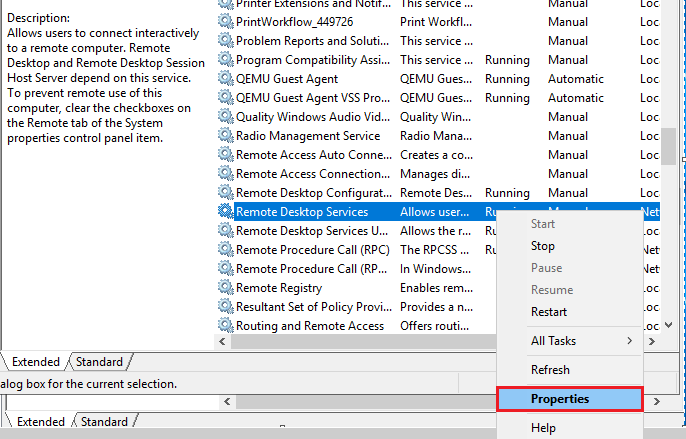The image size is (686, 439).
Task: Click the 'Creates a co...' description cell
Action: click(436, 155)
